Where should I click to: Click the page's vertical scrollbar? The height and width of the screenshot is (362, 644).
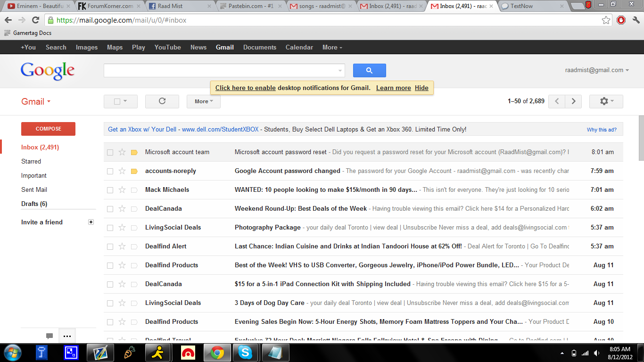[x=641, y=139]
